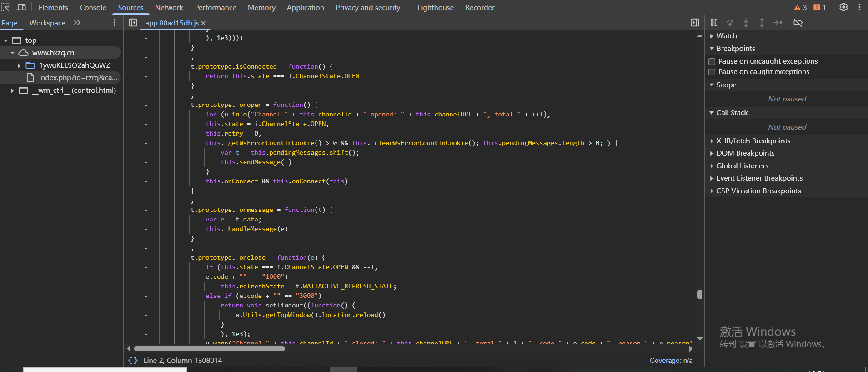
Task: Enable Pause on uncaught exceptions
Action: click(x=712, y=61)
